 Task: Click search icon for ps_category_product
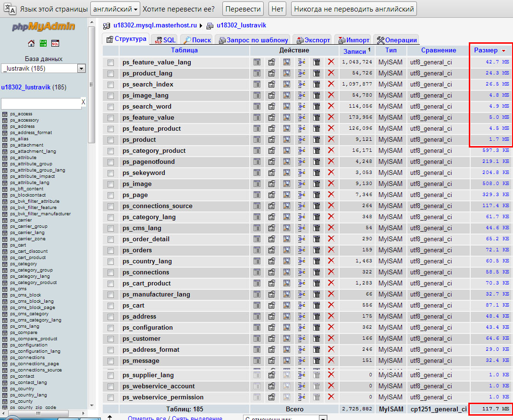[x=287, y=150]
